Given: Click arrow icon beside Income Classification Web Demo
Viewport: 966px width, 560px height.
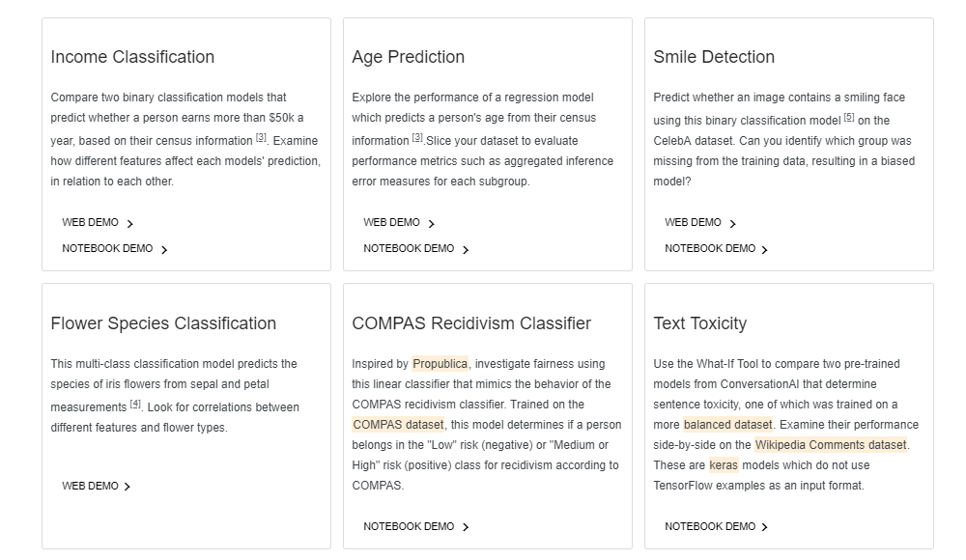Looking at the screenshot, I should 130,224.
